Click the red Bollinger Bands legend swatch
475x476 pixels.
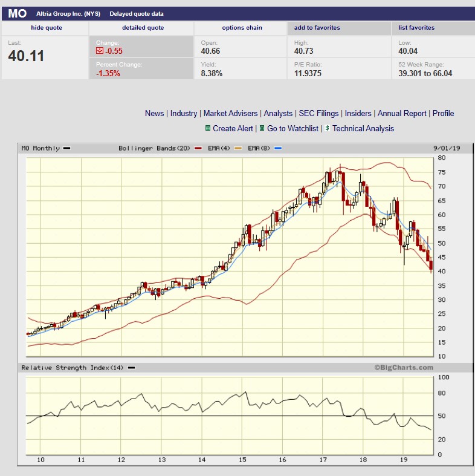click(198, 148)
